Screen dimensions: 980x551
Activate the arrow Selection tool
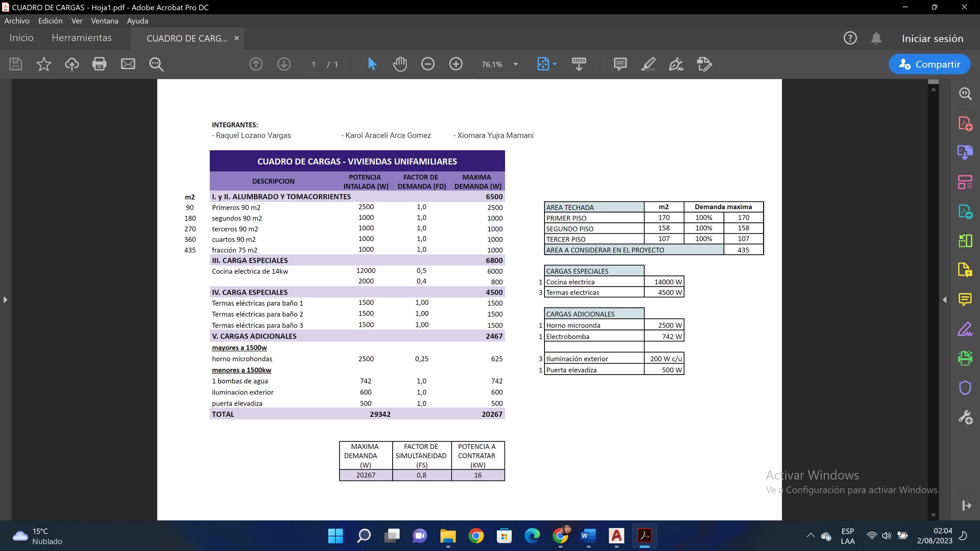click(371, 64)
